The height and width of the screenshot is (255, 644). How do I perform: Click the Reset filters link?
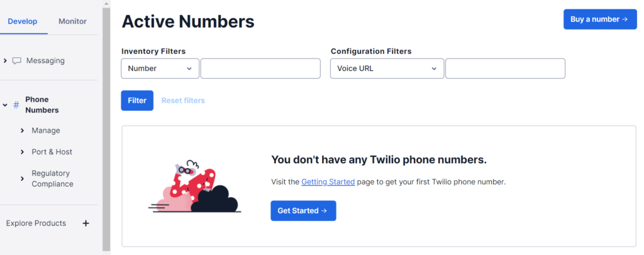click(183, 101)
